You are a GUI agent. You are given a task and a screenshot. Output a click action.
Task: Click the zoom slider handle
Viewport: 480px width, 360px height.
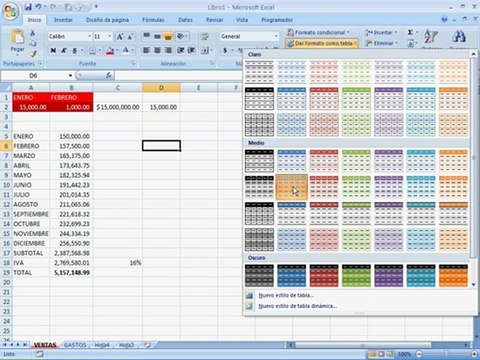pyautogui.click(x=446, y=354)
